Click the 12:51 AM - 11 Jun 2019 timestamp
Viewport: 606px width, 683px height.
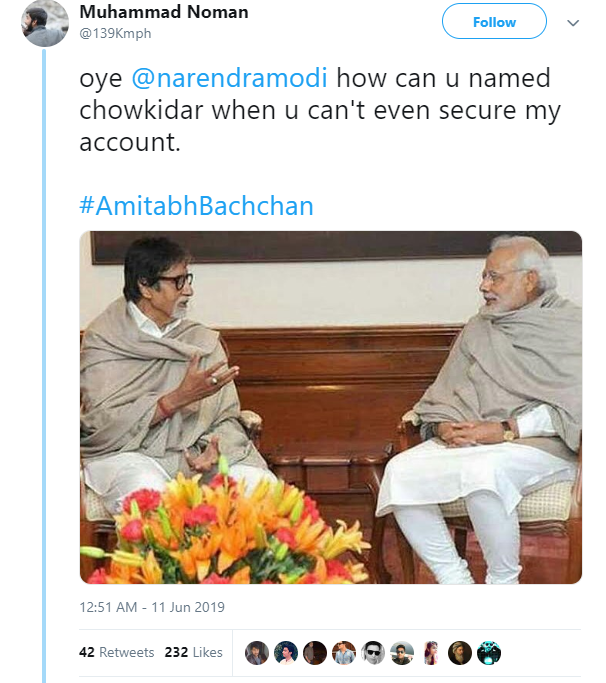(x=152, y=607)
